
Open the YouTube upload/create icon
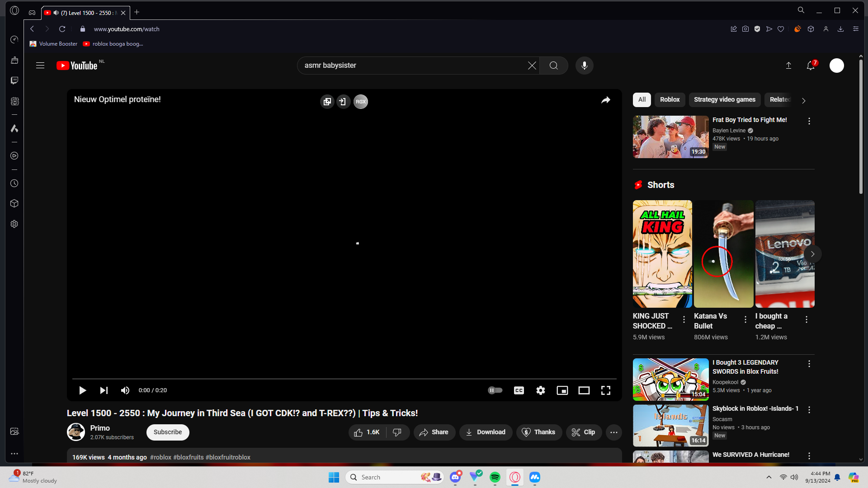[788, 66]
